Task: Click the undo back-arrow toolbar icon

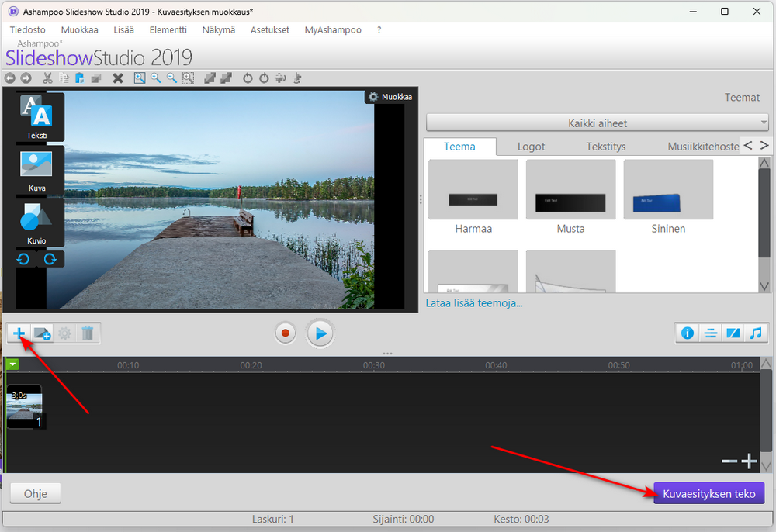Action: pyautogui.click(x=10, y=78)
